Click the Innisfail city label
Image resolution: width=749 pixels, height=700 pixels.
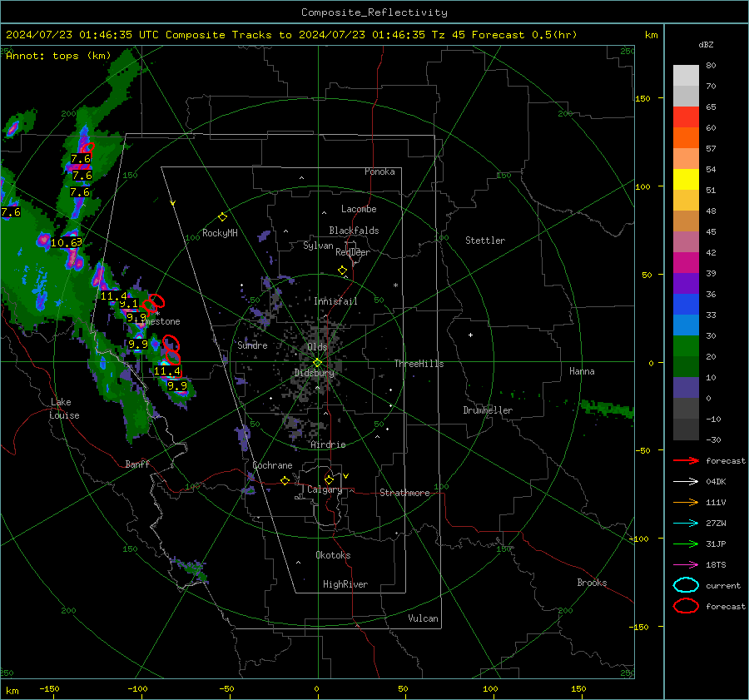click(335, 301)
